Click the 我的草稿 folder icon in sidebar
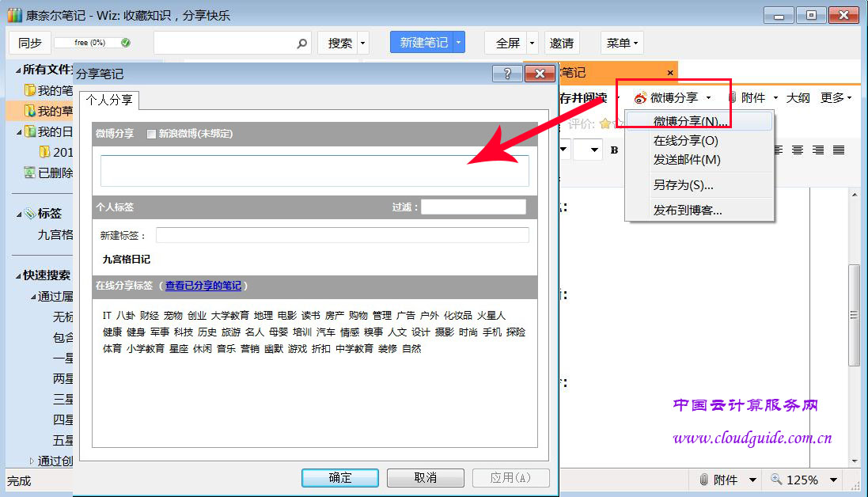868x497 pixels. pos(30,111)
